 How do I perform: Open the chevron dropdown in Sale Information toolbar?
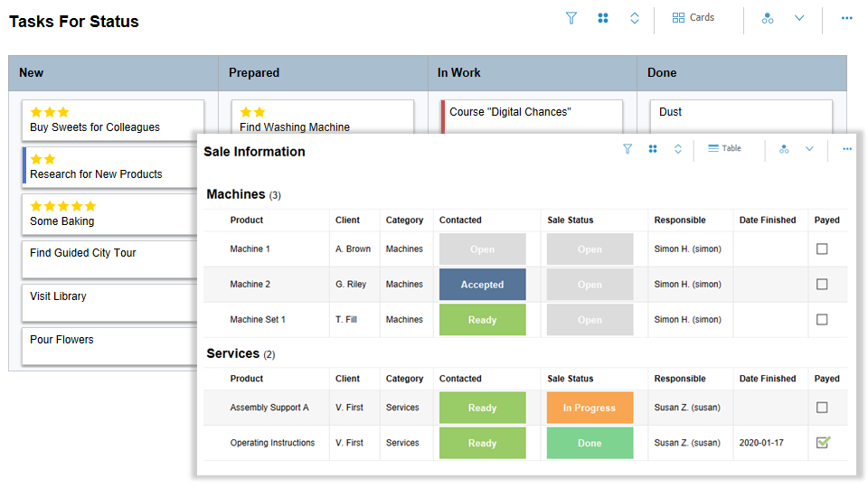pyautogui.click(x=809, y=149)
